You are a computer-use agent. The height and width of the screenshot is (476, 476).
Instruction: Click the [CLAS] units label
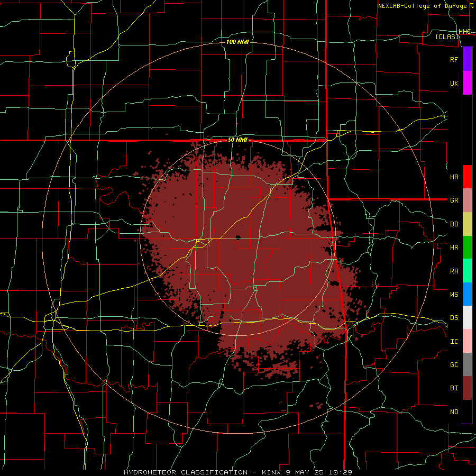447,36
